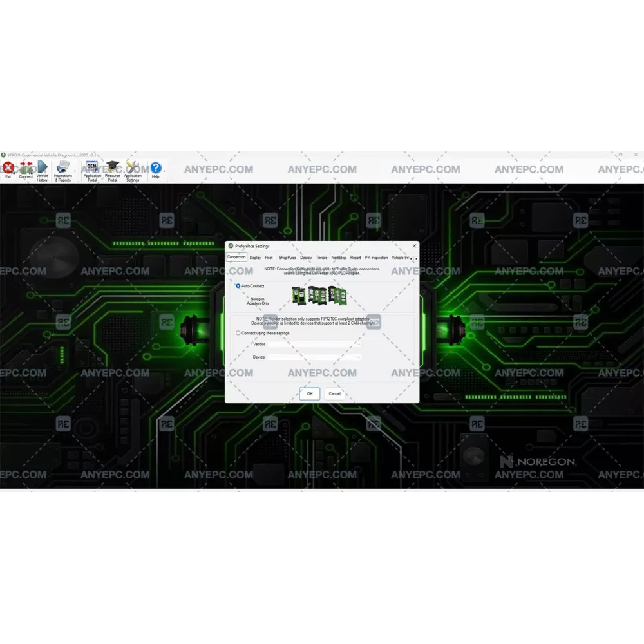This screenshot has height=644, width=644.
Task: Expand the Vendor dropdown list
Action: pos(314,344)
